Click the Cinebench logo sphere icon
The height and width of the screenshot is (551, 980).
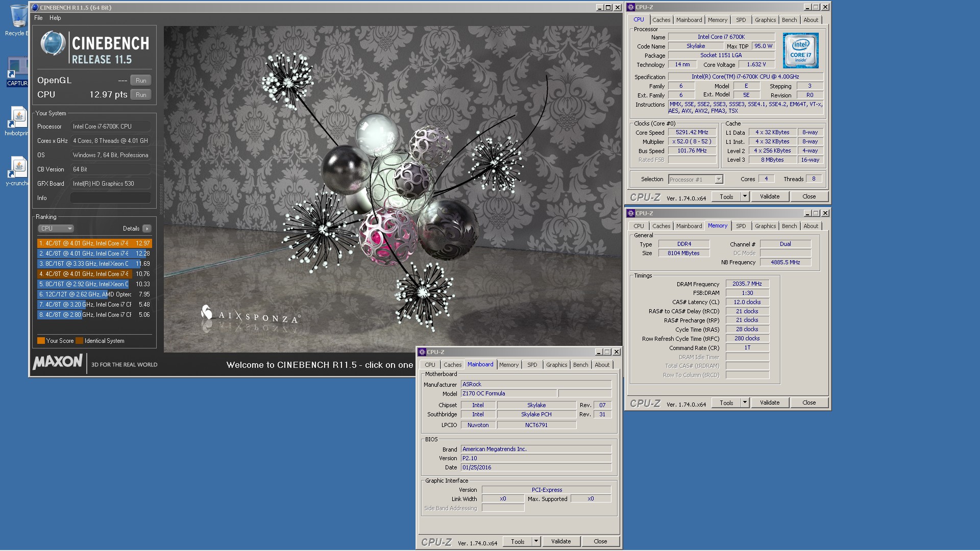[x=53, y=43]
